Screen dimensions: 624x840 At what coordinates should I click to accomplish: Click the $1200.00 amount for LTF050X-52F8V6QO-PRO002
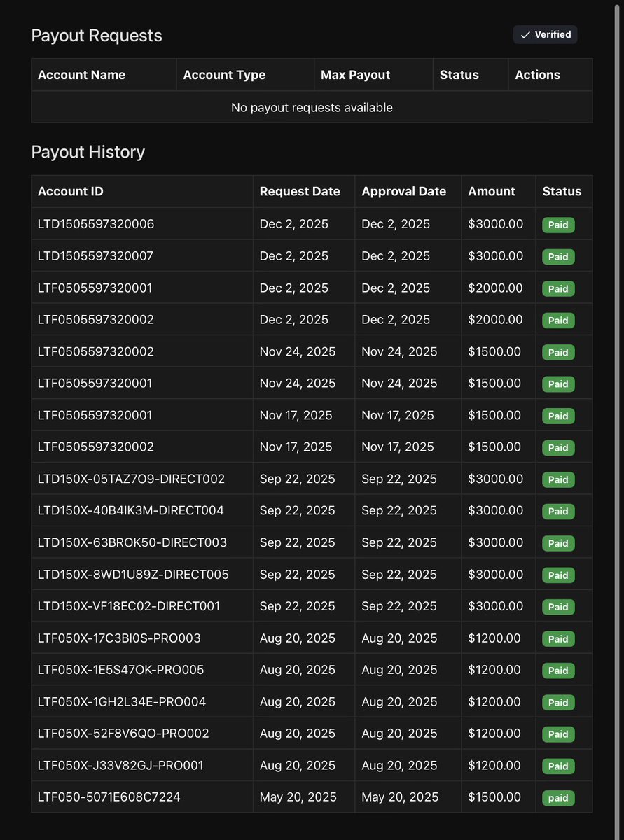(494, 733)
